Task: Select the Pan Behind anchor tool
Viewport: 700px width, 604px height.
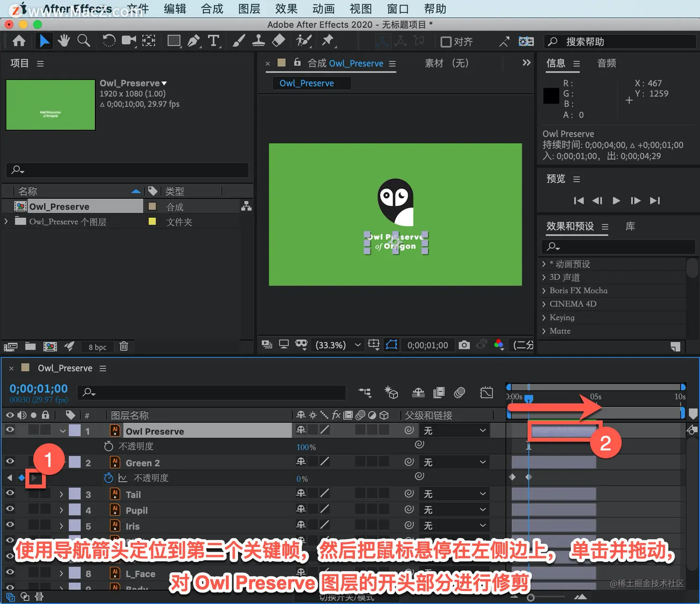Action: pos(149,41)
